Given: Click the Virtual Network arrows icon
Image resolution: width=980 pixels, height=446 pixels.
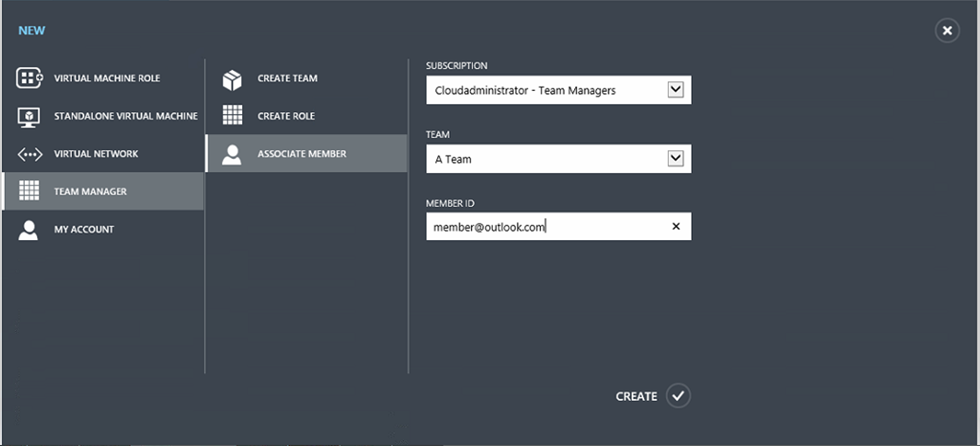Looking at the screenshot, I should pos(30,154).
